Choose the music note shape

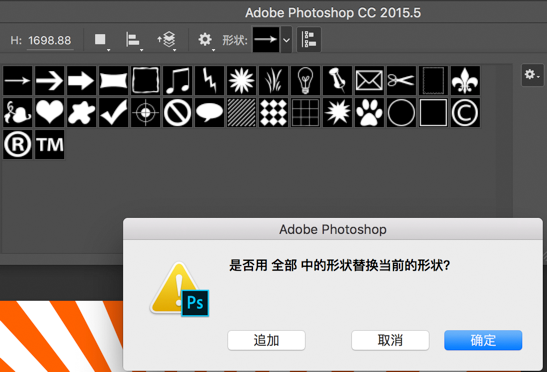[x=178, y=81]
